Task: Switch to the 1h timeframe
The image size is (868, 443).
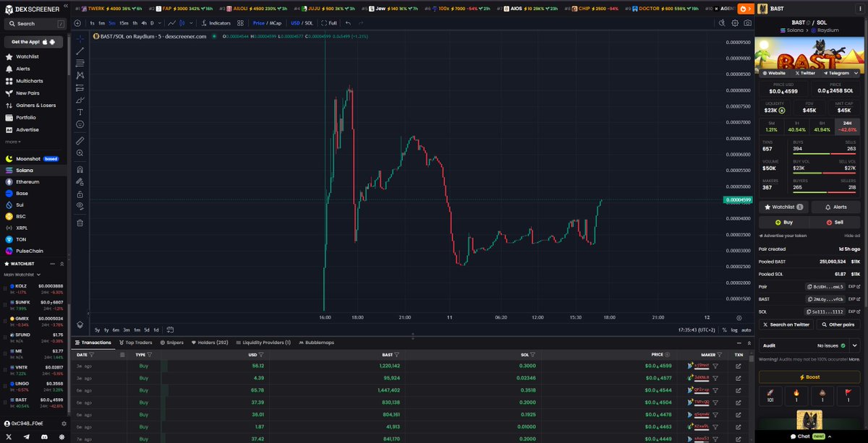Action: tap(135, 23)
